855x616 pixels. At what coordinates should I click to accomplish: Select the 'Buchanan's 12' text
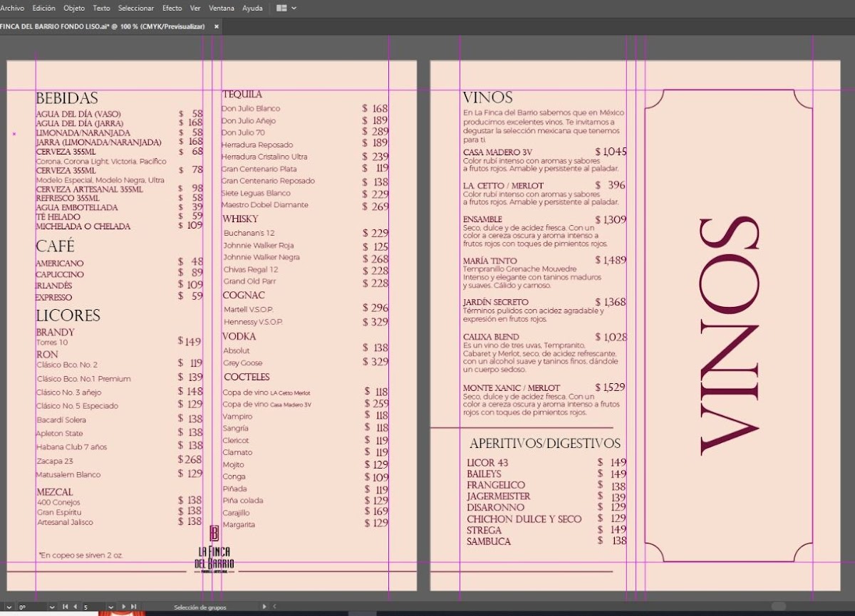tap(249, 233)
